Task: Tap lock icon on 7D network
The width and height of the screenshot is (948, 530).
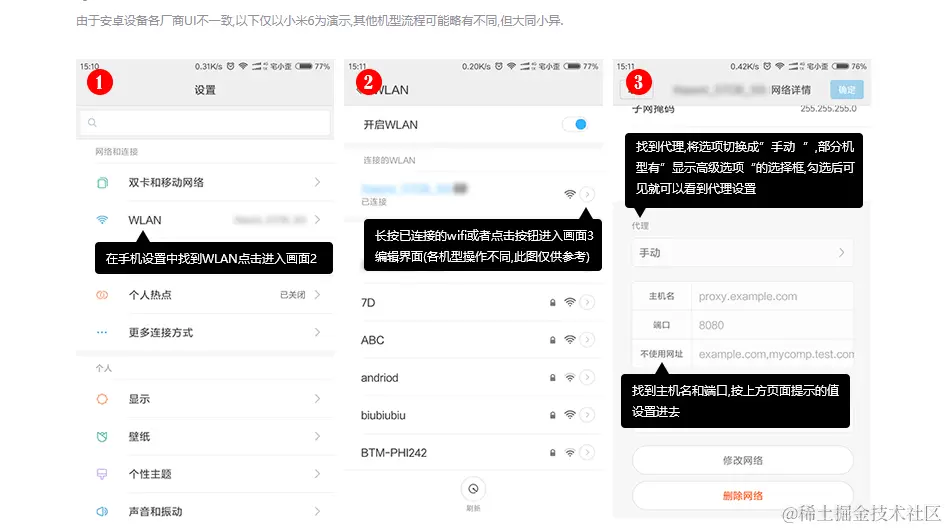Action: 553,302
